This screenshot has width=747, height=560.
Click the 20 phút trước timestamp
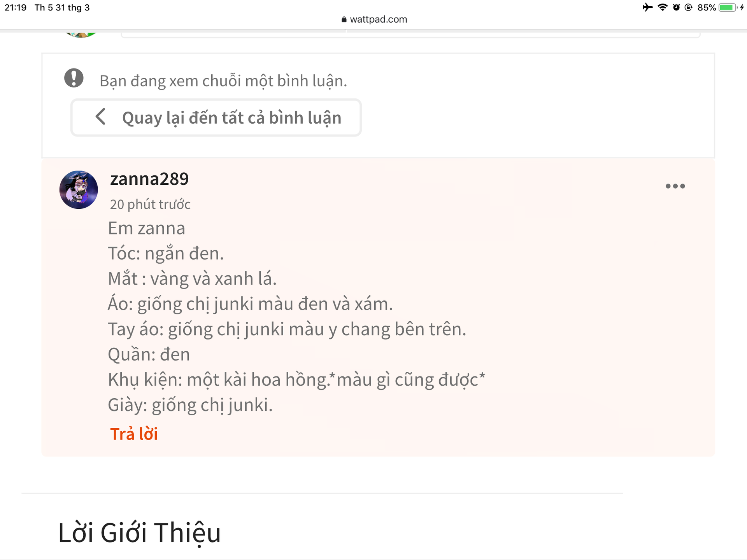point(150,205)
